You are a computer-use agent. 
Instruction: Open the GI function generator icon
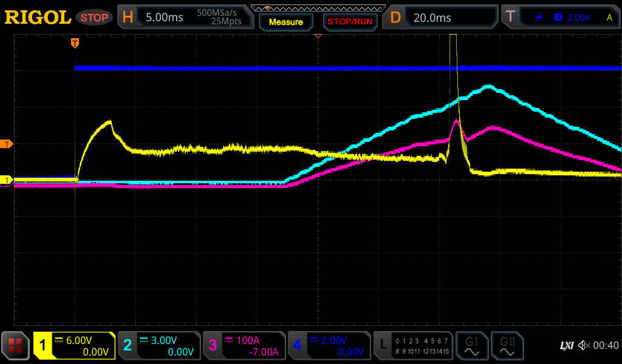coord(471,346)
